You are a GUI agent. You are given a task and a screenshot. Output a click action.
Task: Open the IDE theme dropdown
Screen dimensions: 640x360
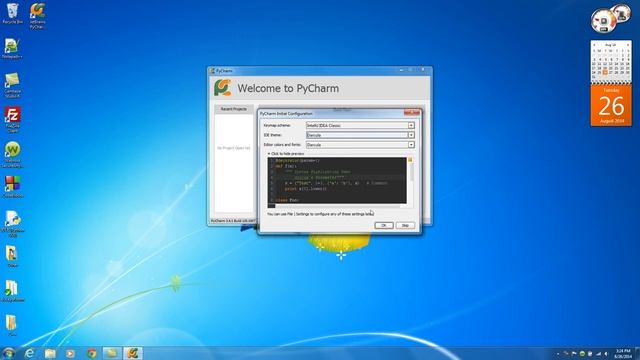[x=360, y=135]
